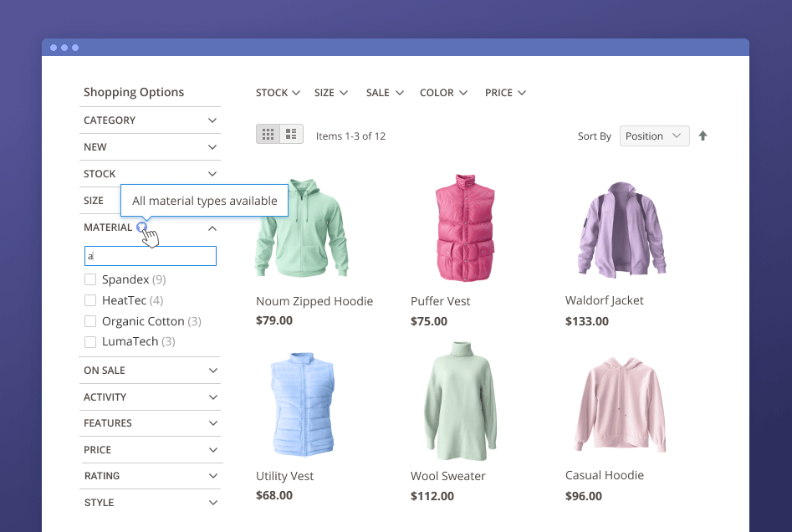Collapse the Material filter section
This screenshot has width=792, height=532.
click(212, 228)
